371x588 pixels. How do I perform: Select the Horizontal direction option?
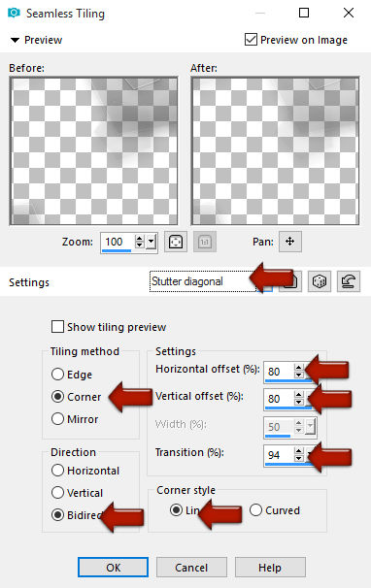(x=57, y=471)
